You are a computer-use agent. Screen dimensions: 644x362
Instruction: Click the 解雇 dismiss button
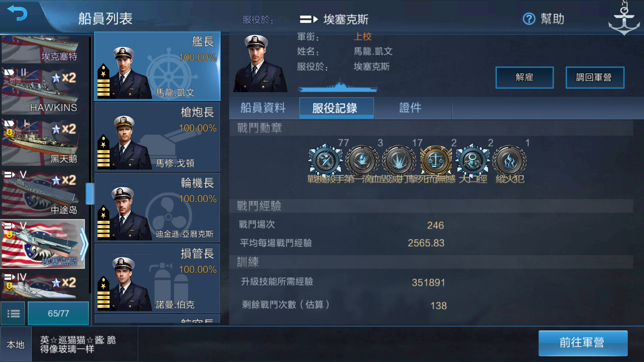coord(525,77)
